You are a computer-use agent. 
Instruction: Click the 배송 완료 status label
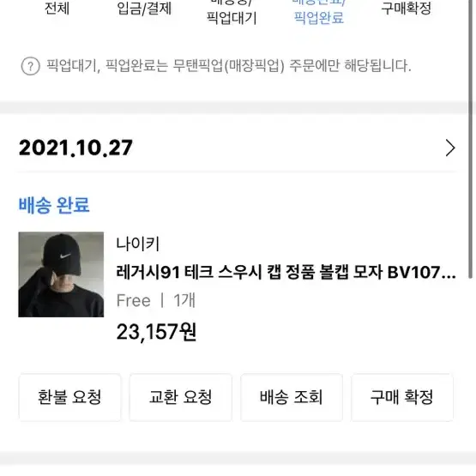(54, 205)
